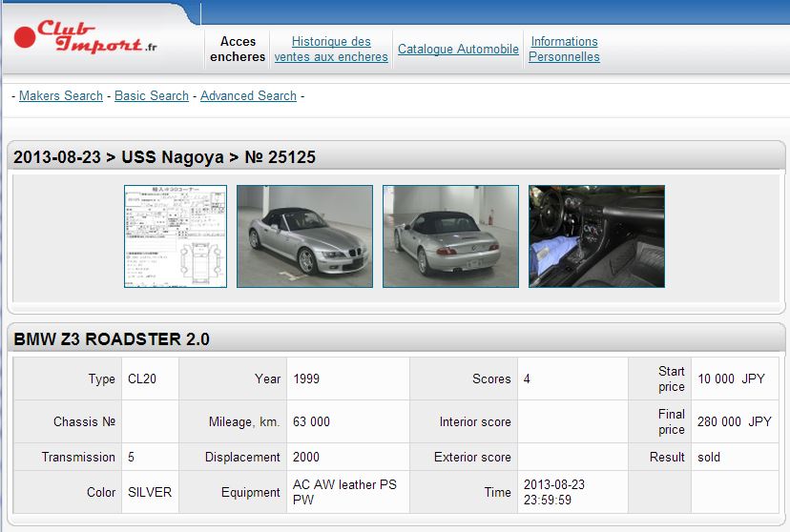Click the type value CL20
The image size is (790, 532).
tap(142, 379)
